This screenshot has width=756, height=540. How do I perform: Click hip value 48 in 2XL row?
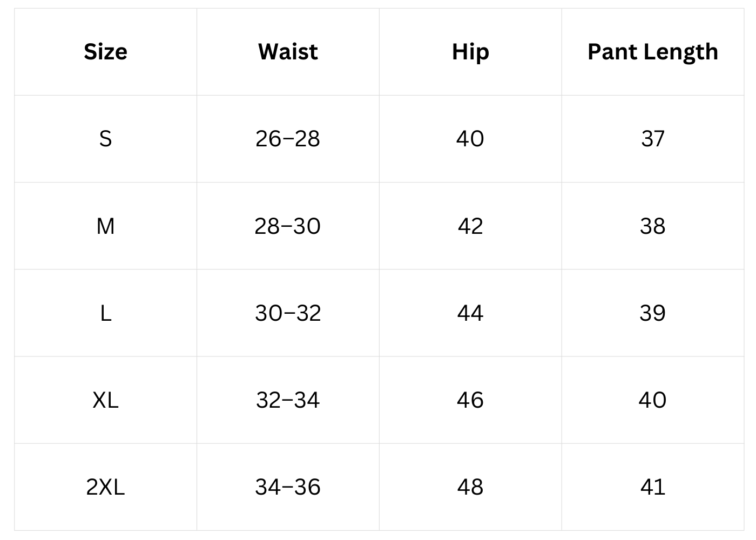click(x=470, y=487)
